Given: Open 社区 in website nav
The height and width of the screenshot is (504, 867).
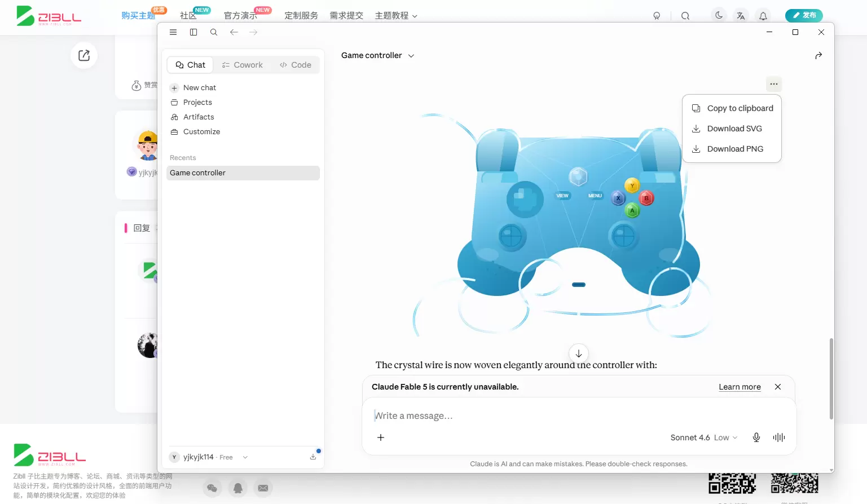Looking at the screenshot, I should coord(188,16).
